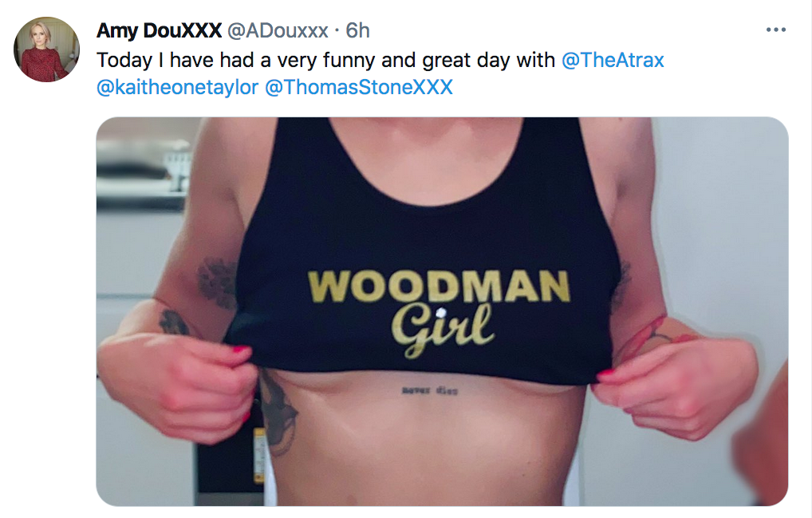
Task: Open the tweet's three-dot more options menu
Action: (x=776, y=30)
